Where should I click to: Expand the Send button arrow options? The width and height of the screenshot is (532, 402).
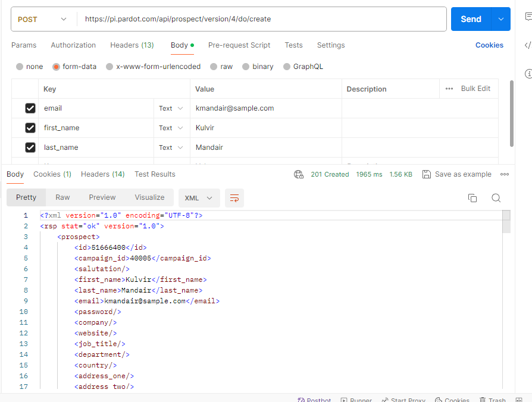point(501,19)
